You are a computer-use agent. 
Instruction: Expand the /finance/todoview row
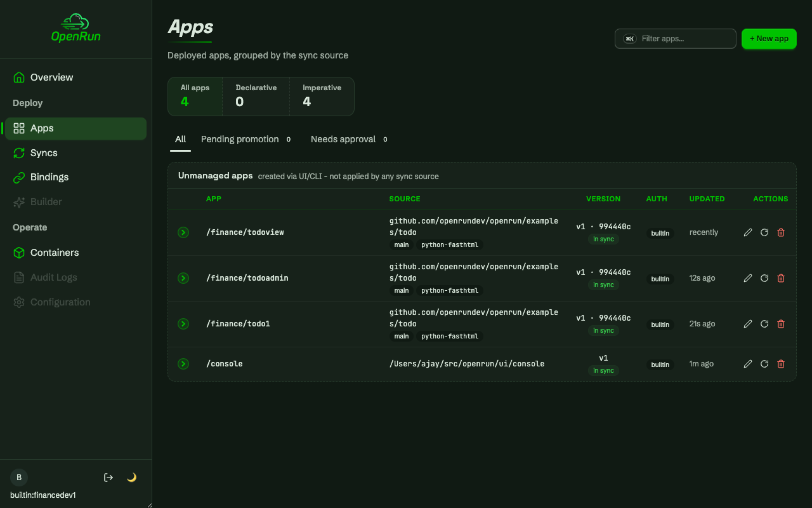point(183,232)
